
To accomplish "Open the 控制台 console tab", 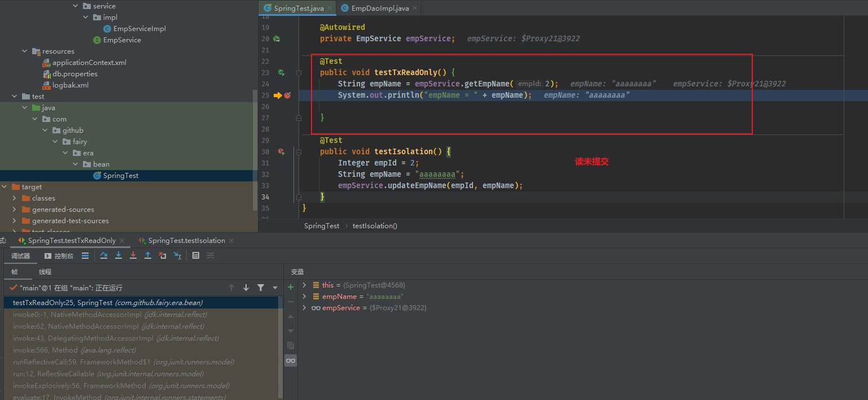I will coord(59,255).
